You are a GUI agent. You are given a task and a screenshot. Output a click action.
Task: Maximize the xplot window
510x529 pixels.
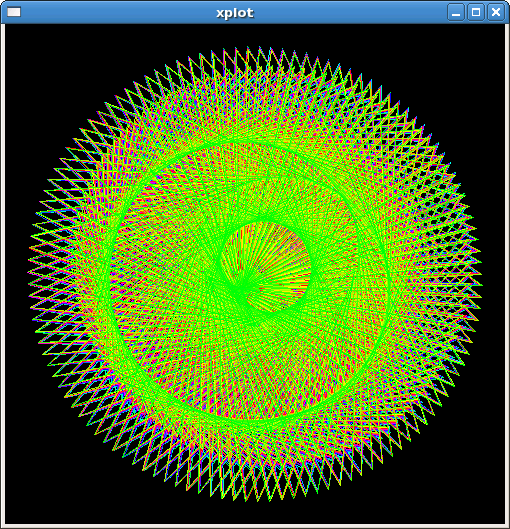(x=476, y=12)
